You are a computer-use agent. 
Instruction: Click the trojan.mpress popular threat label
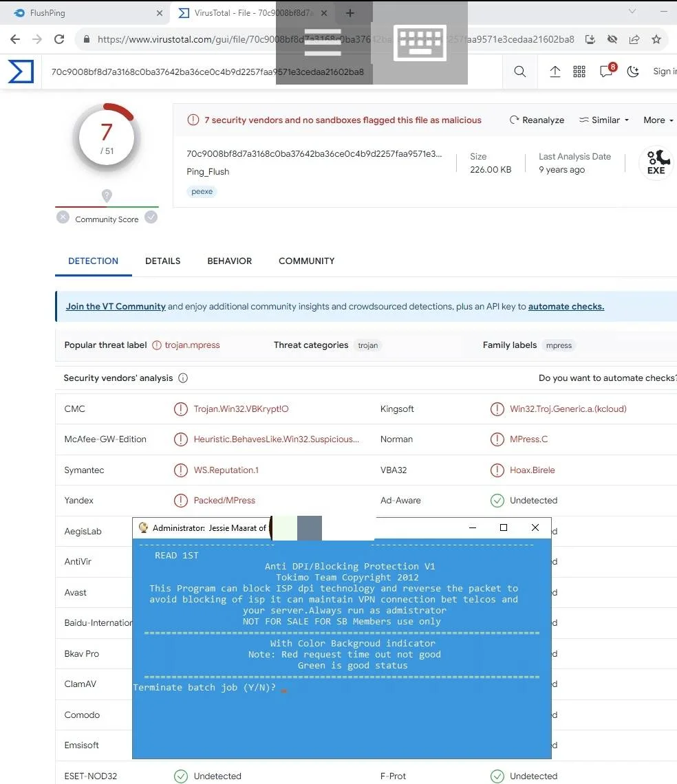click(x=192, y=345)
